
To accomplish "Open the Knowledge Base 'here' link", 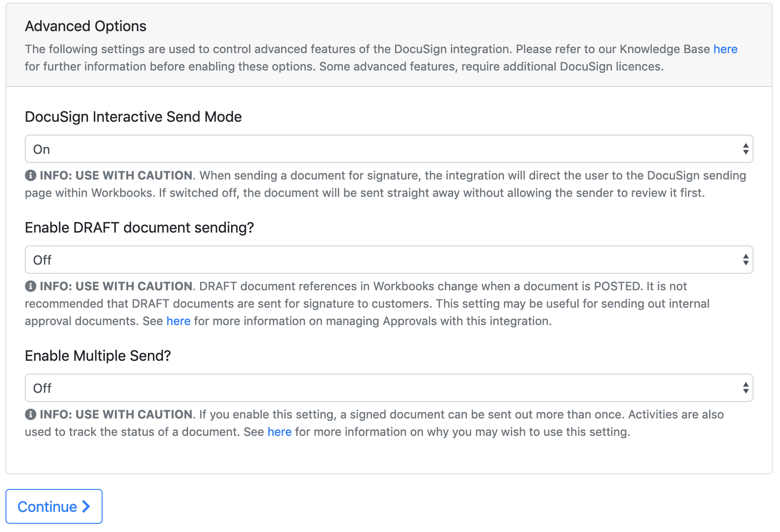I will 725,49.
